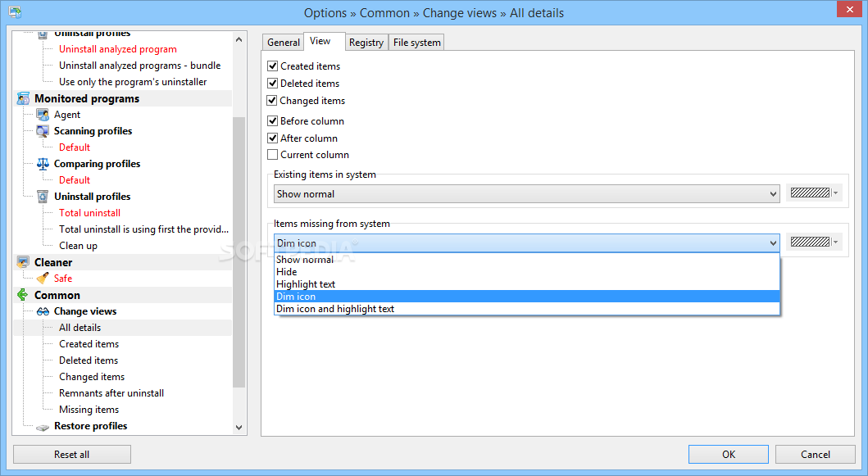Open color arrow for Existing items swatch
Viewport: 868px width, 476px height.
[x=836, y=193]
